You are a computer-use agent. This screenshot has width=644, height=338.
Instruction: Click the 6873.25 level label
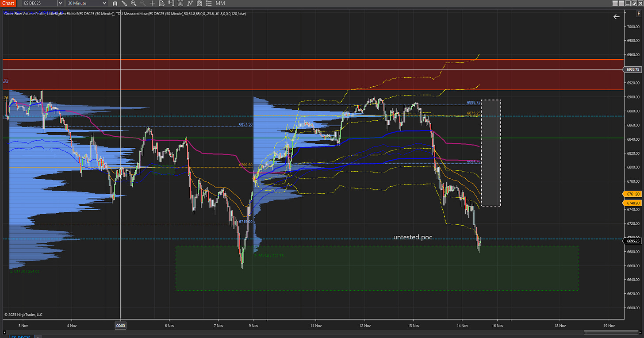coord(473,113)
